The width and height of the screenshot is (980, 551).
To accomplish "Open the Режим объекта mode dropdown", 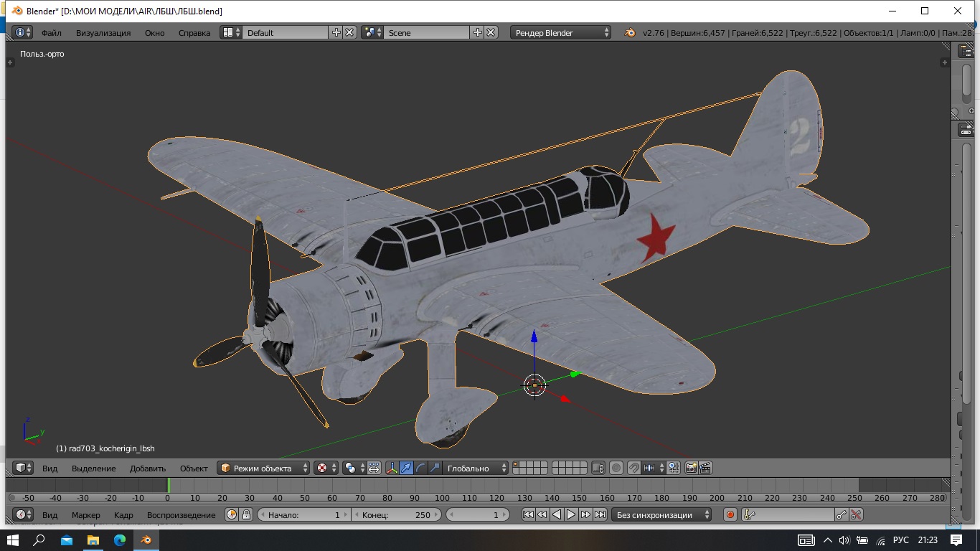I will (x=263, y=468).
